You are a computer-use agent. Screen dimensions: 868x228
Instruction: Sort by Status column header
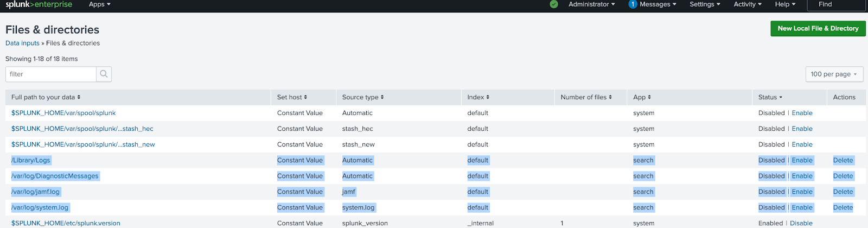click(x=770, y=97)
